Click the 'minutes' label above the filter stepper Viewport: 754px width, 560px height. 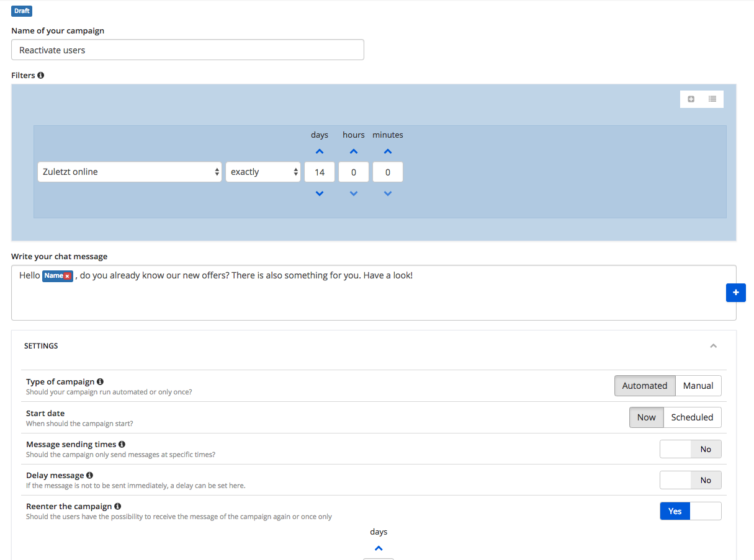[x=388, y=135]
